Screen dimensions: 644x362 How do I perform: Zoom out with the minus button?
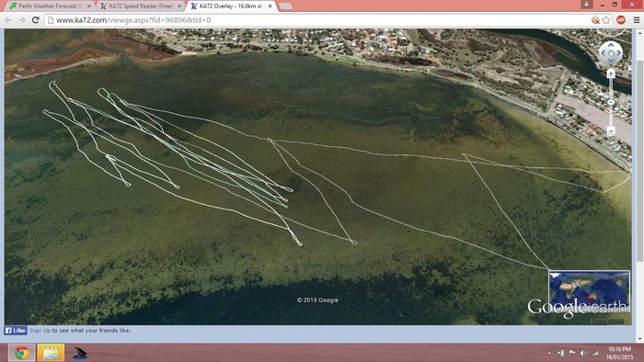[x=611, y=130]
